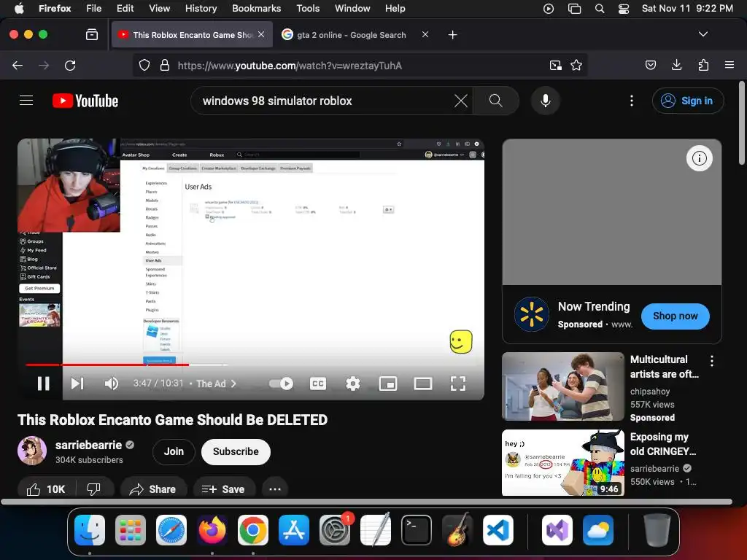This screenshot has height=560, width=747.
Task: Pause the playing video
Action: (43, 384)
